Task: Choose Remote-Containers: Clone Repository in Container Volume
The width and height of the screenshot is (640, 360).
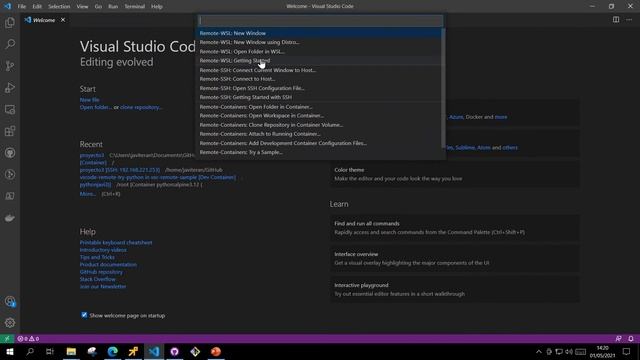Action: (320, 125)
